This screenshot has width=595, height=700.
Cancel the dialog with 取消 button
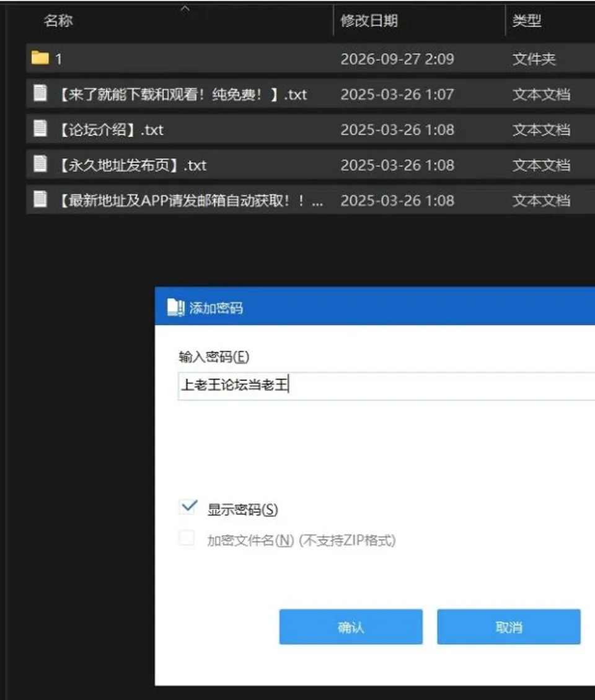click(509, 627)
